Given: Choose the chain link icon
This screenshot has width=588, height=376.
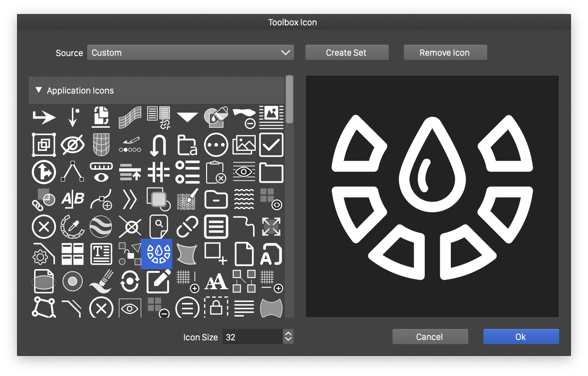Looking at the screenshot, I should pyautogui.click(x=188, y=227).
